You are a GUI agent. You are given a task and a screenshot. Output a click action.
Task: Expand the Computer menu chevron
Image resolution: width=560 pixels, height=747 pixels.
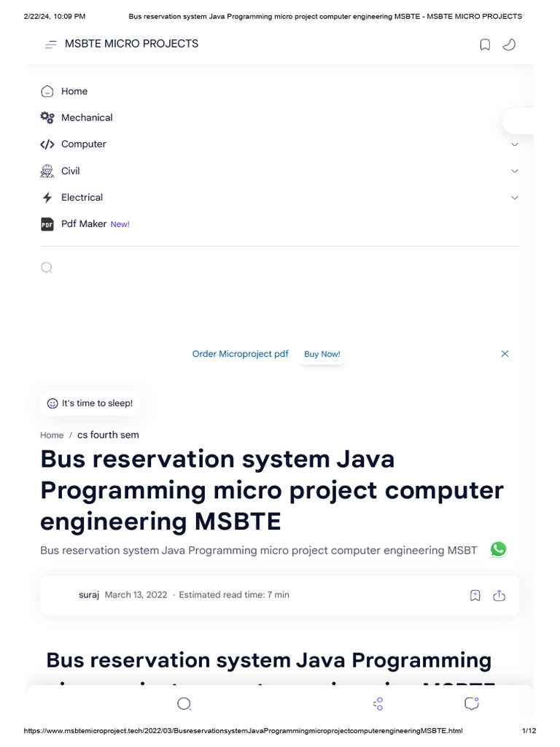(x=515, y=144)
